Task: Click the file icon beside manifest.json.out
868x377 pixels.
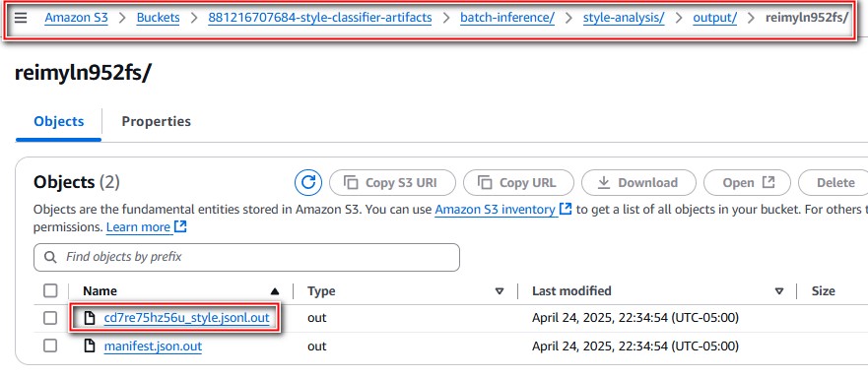Action: coord(89,346)
